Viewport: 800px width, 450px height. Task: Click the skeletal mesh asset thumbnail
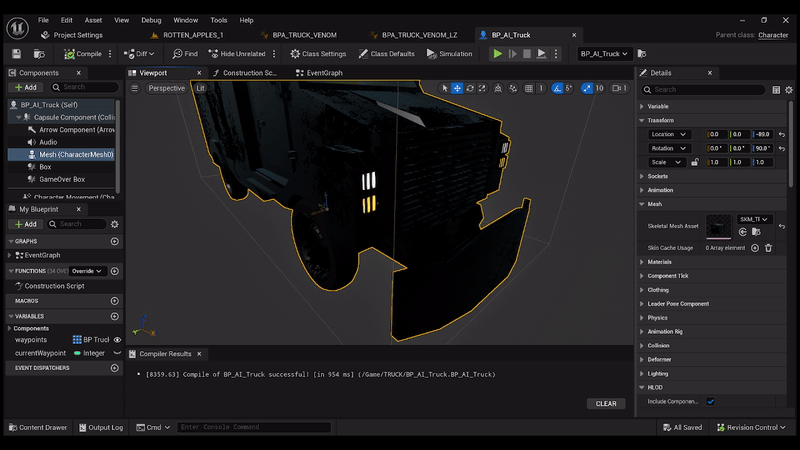[719, 226]
